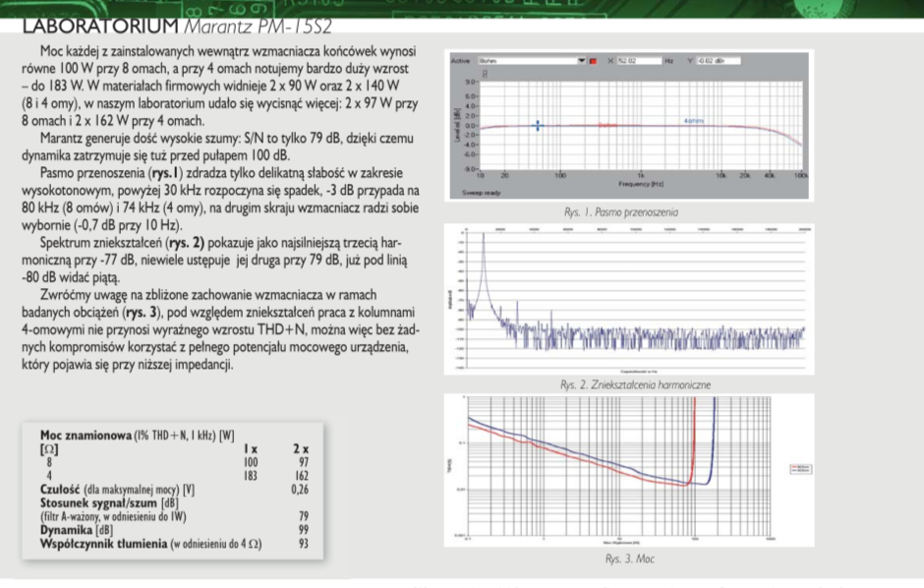Click the red trace color swatch
Screen dimensions: 924x588
tap(594, 61)
